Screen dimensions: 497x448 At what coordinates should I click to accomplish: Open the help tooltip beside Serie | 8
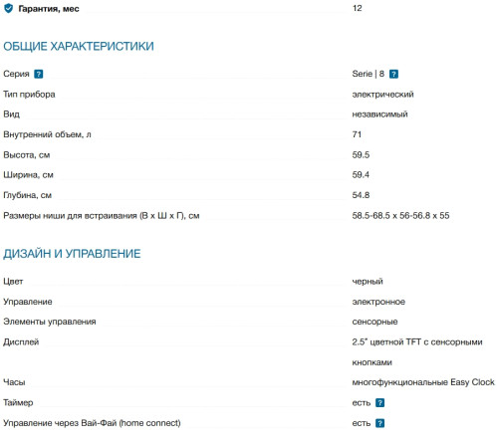coord(393,74)
